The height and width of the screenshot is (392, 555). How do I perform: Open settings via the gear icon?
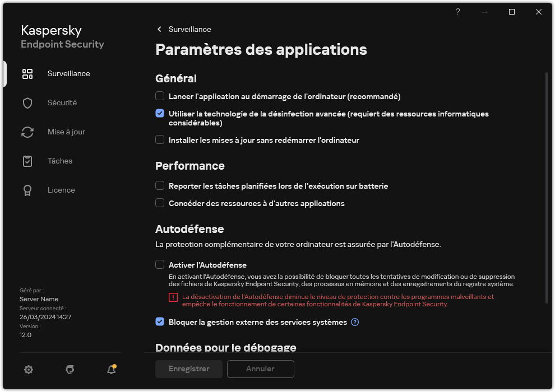(x=28, y=370)
